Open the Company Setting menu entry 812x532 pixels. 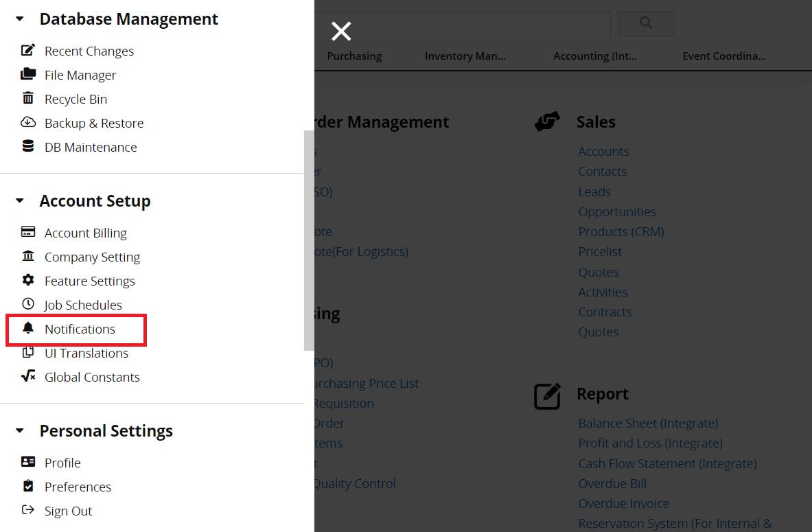pyautogui.click(x=92, y=257)
